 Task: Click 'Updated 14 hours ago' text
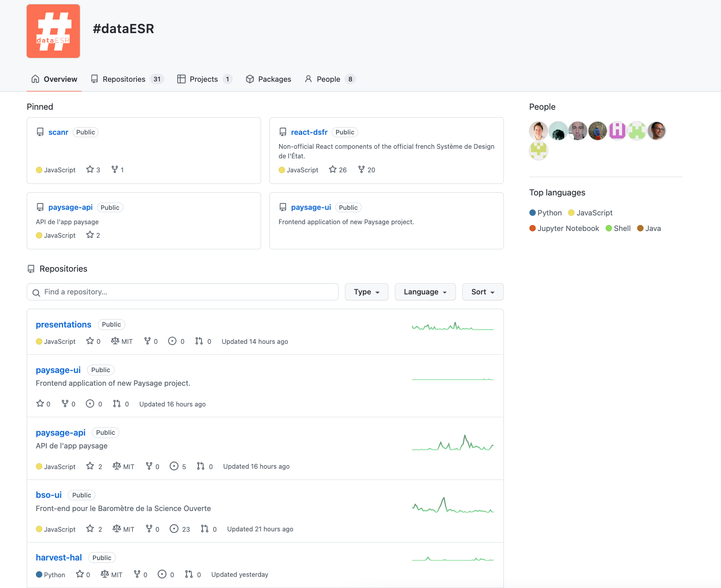[255, 341]
